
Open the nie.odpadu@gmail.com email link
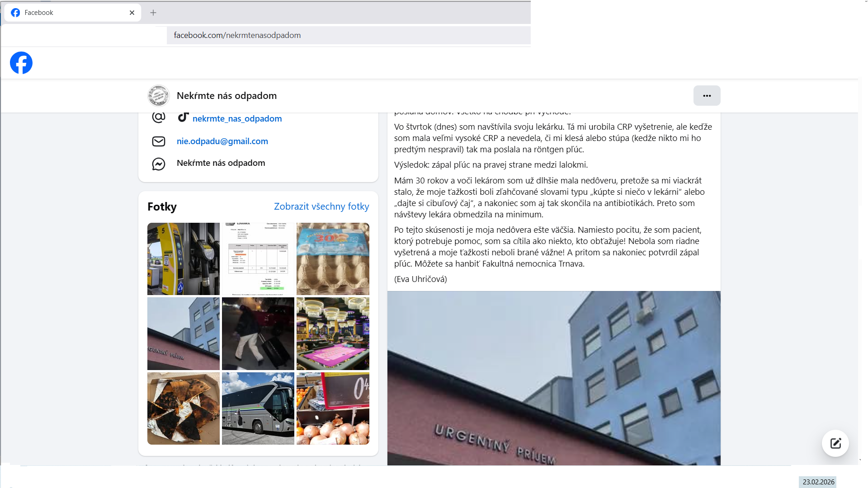click(222, 141)
